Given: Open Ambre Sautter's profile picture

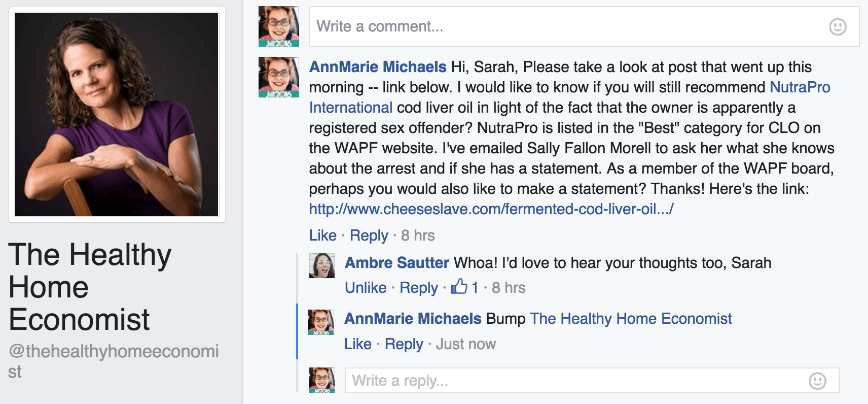Looking at the screenshot, I should [x=322, y=265].
